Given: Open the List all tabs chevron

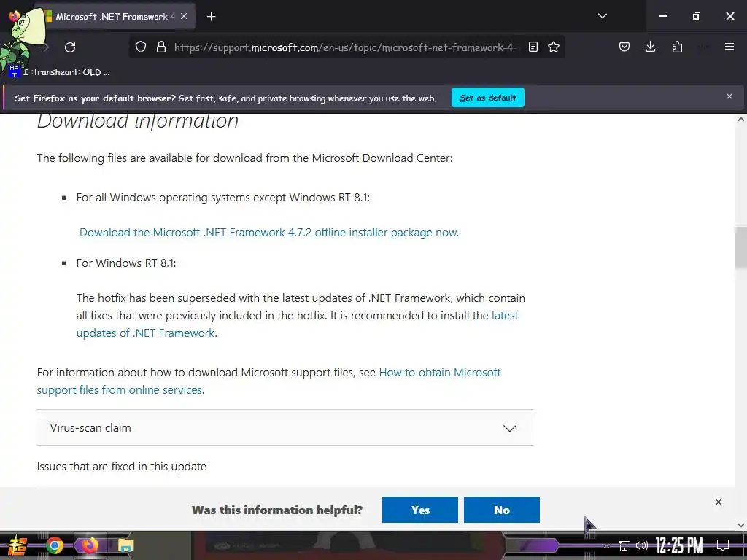Looking at the screenshot, I should [602, 16].
